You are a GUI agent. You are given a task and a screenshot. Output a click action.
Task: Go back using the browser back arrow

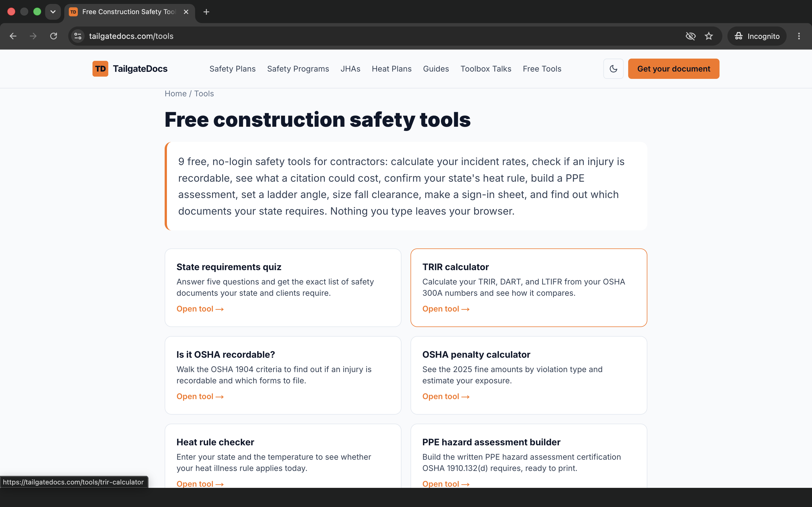pos(13,36)
